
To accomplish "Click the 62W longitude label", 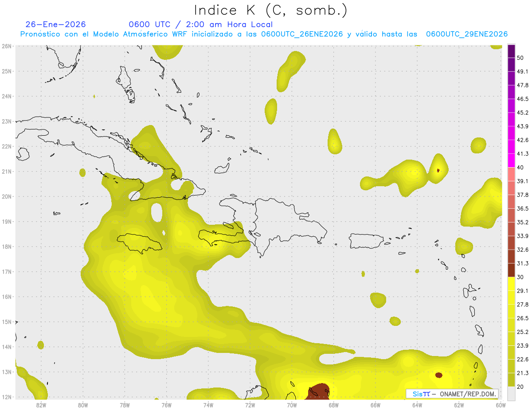I will click(459, 405).
